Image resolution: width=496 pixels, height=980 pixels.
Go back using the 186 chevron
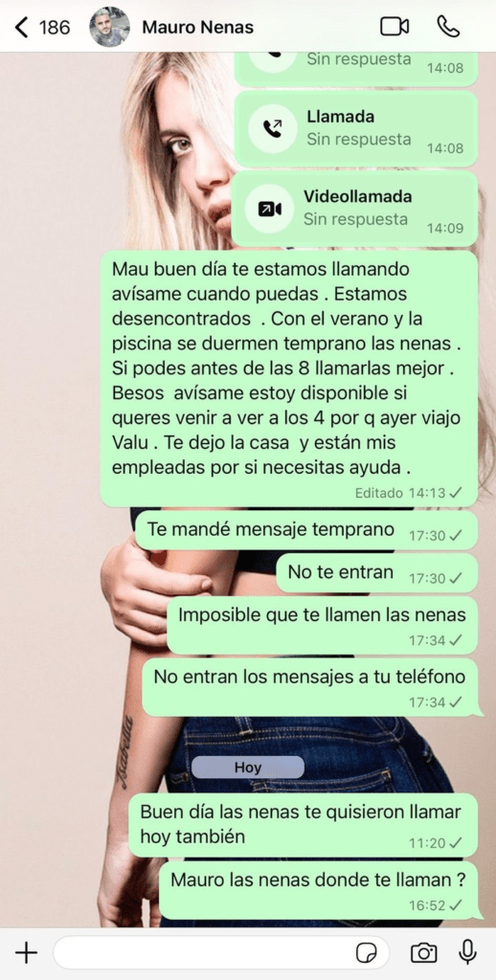coord(42,27)
